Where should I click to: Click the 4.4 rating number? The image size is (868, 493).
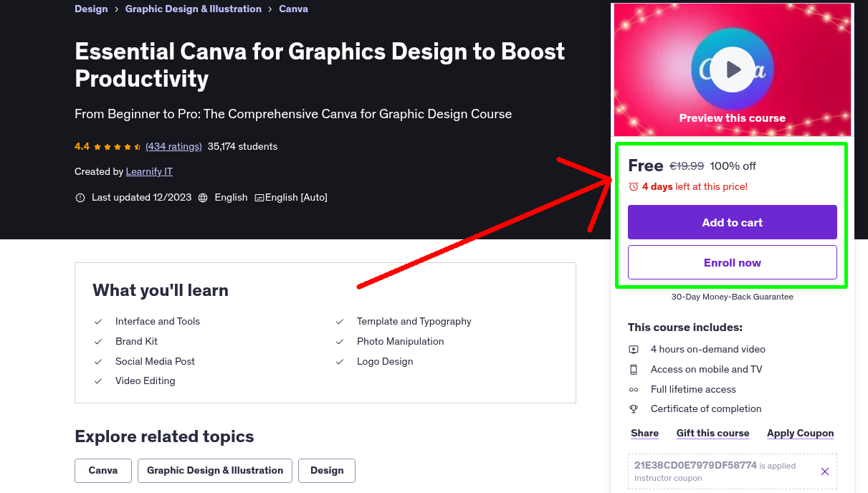[82, 147]
